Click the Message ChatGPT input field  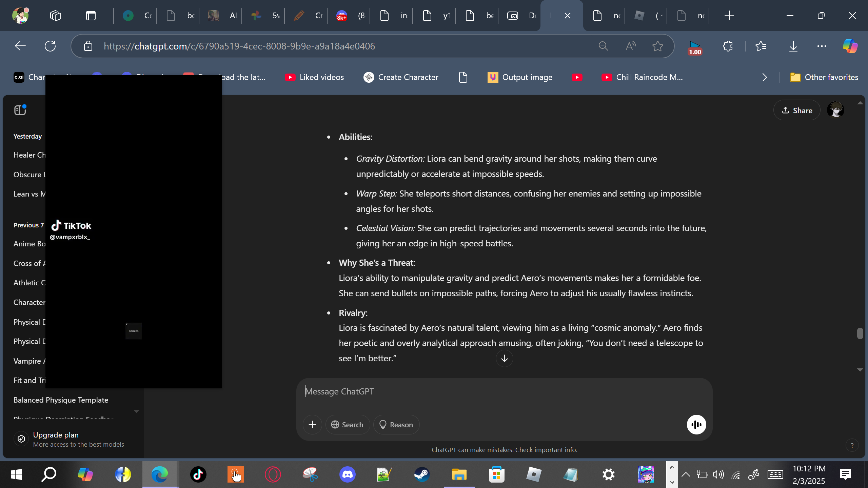(504, 391)
